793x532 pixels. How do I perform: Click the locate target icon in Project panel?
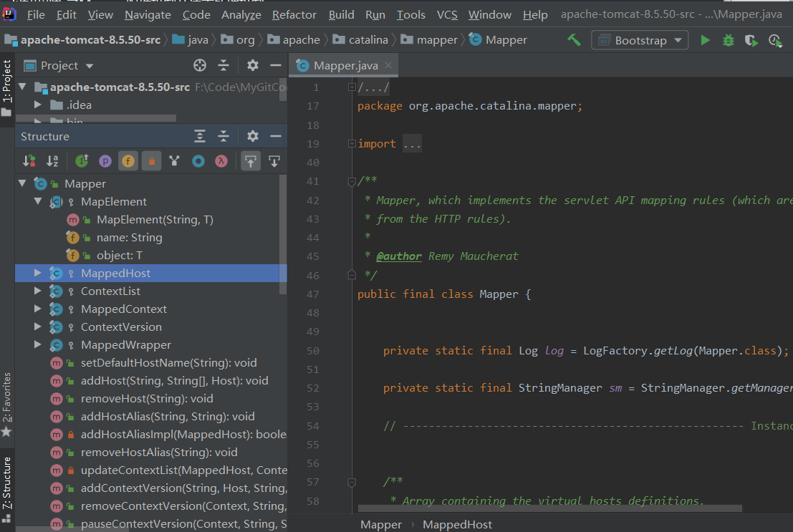tap(200, 65)
